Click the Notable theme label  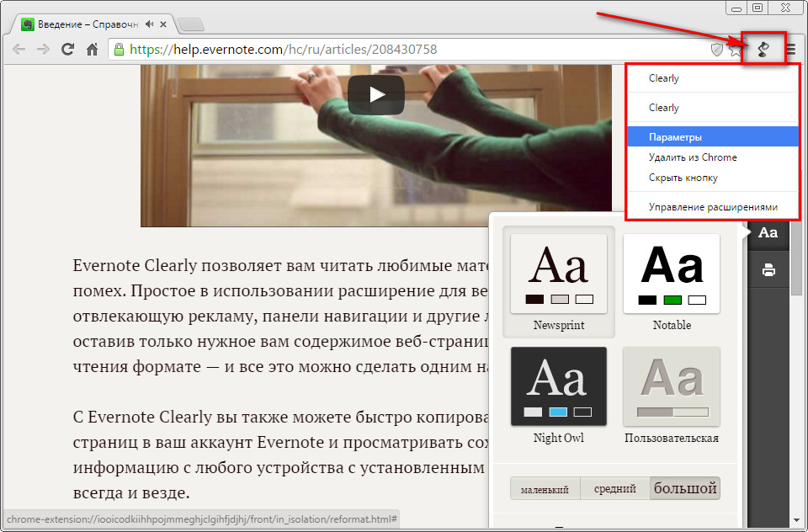click(x=672, y=325)
